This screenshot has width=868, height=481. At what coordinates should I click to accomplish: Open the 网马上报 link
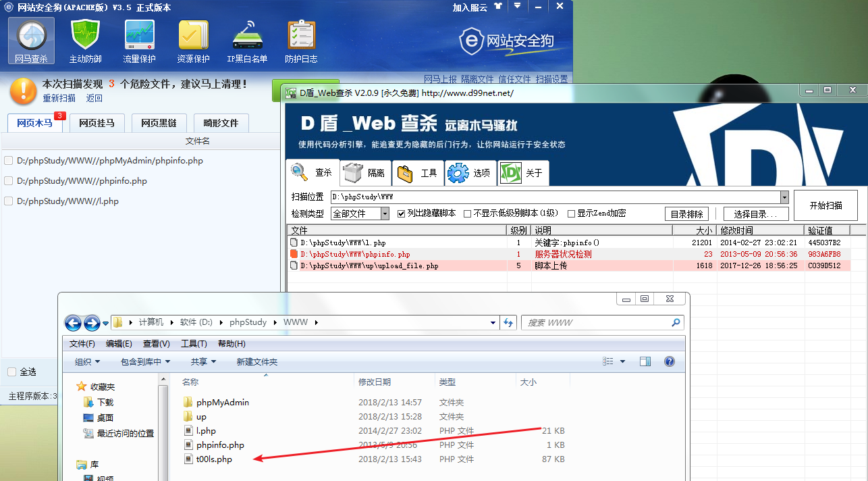(441, 79)
